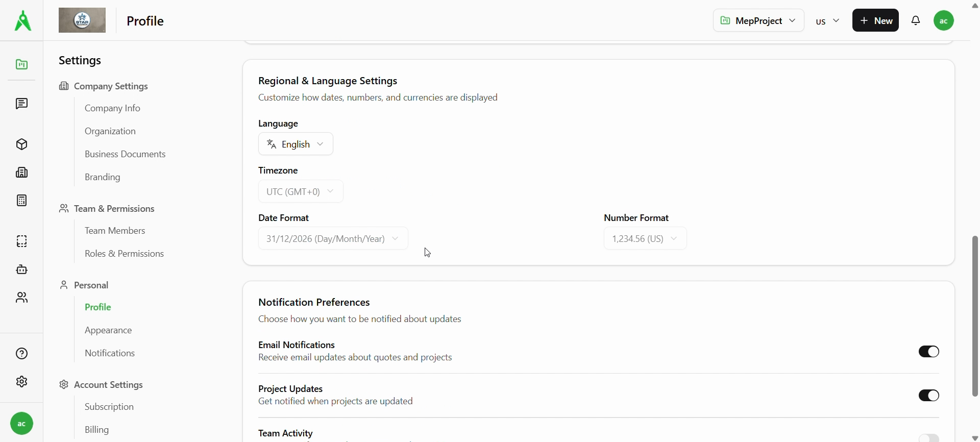Screen dimensions: 980x442
Task: Turn off the Project Updates toggle
Action: (x=928, y=396)
